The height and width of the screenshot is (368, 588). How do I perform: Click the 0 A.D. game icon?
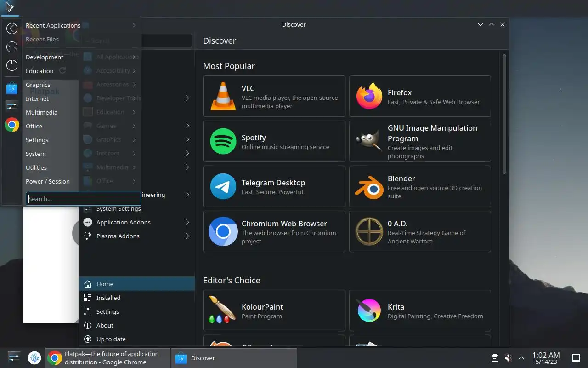[x=369, y=231]
